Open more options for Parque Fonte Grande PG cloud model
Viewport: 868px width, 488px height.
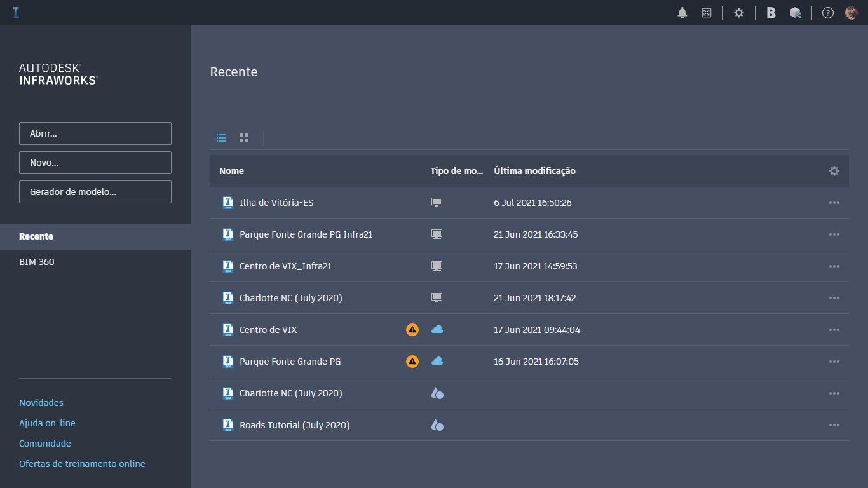point(834,362)
